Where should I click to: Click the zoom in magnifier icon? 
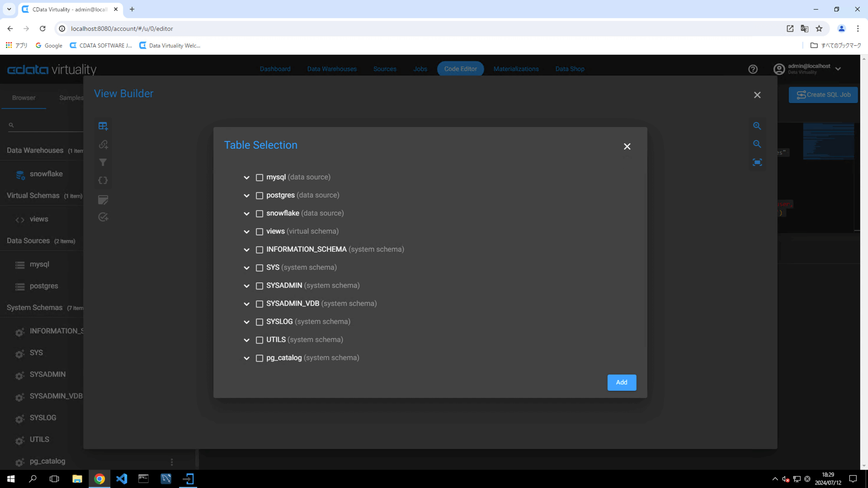(x=757, y=126)
